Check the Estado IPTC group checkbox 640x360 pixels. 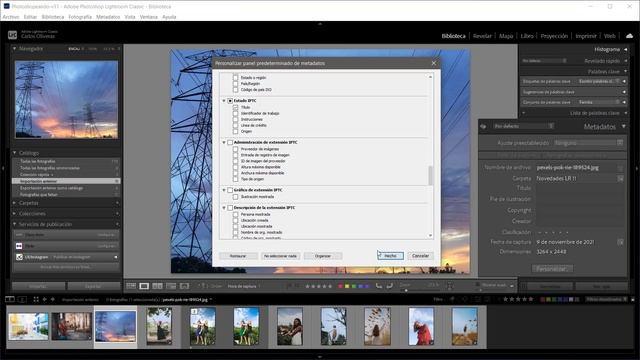(230, 100)
